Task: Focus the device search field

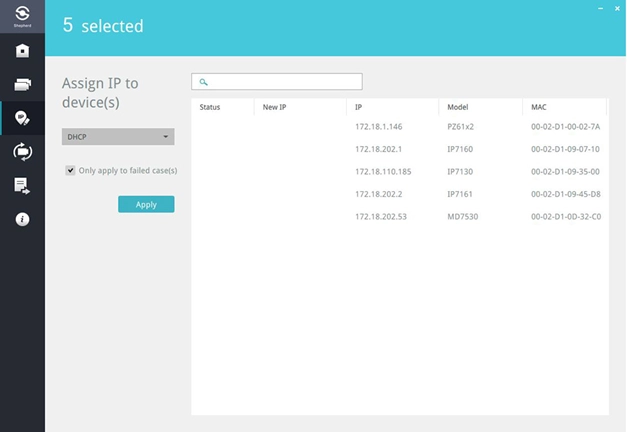Action: tap(277, 82)
